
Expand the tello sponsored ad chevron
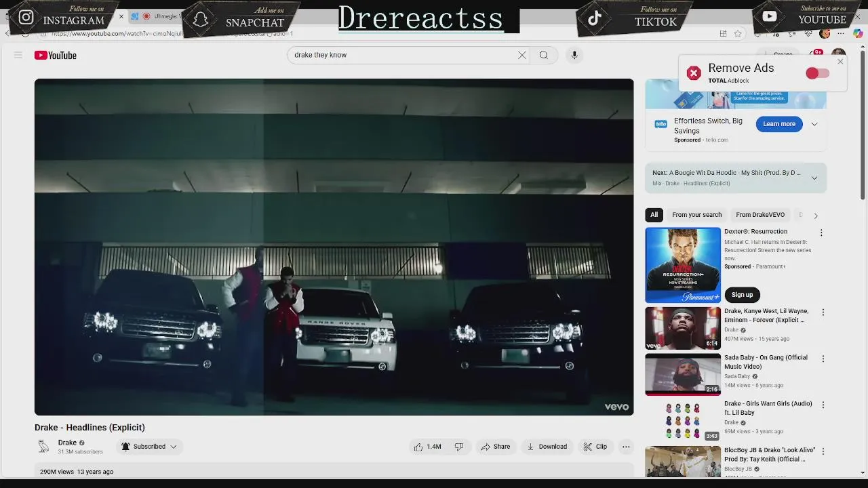click(814, 124)
